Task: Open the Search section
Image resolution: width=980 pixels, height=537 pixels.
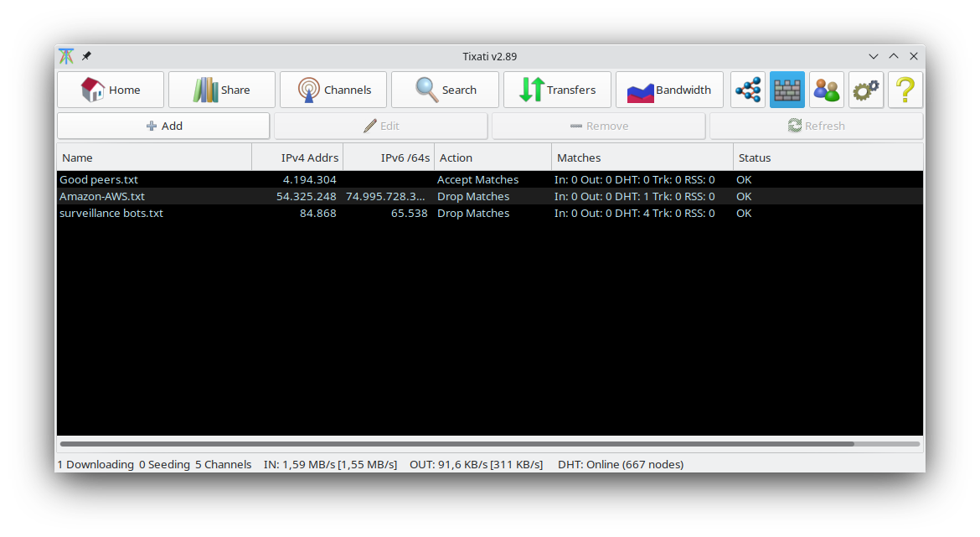Action: coord(444,89)
